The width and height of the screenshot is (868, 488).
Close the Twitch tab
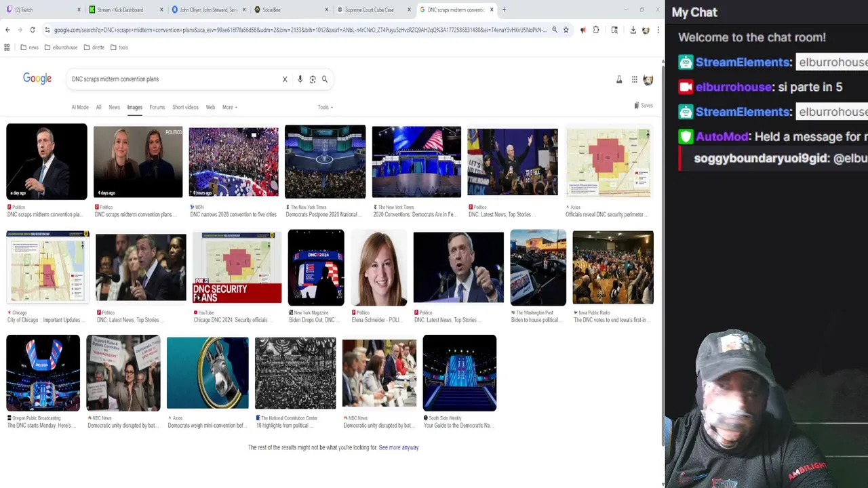(79, 9)
